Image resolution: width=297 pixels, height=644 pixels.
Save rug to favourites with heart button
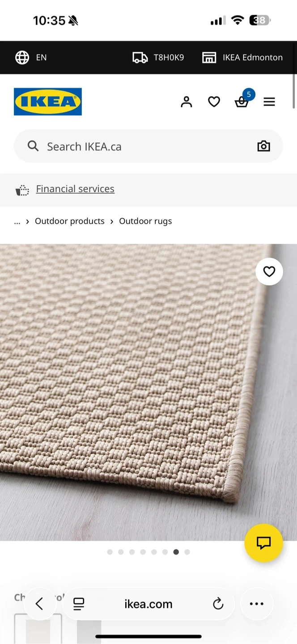(x=269, y=271)
